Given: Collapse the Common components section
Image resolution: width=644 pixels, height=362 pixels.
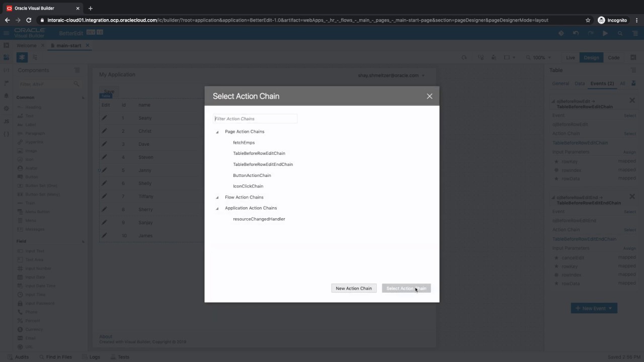Looking at the screenshot, I should 83,98.
